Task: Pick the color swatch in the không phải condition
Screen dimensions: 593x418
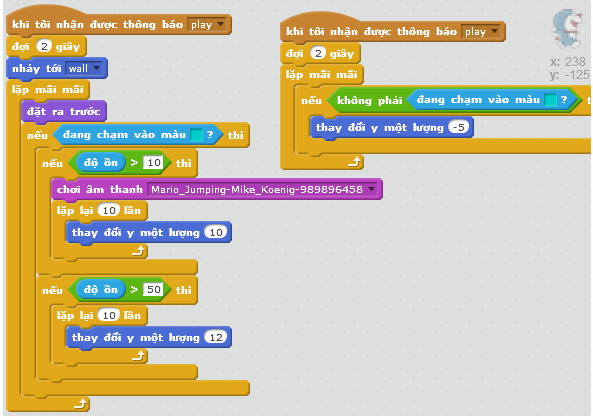Action: click(x=550, y=100)
